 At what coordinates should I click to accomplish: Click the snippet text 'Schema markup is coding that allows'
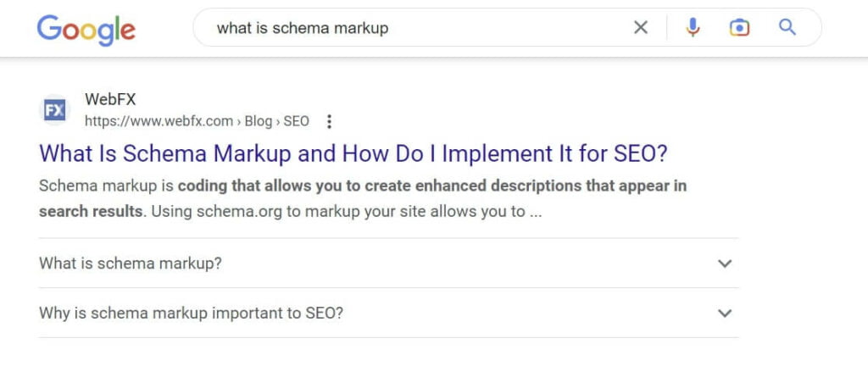pos(363,198)
